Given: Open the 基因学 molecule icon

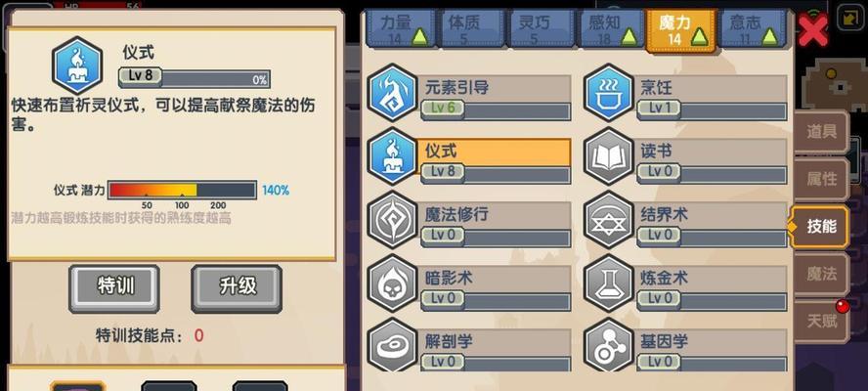Looking at the screenshot, I should pos(608,346).
